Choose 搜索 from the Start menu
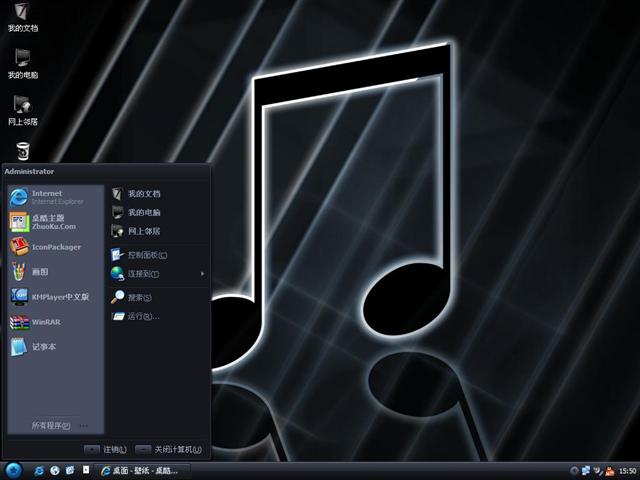The width and height of the screenshot is (640, 480). point(138,297)
